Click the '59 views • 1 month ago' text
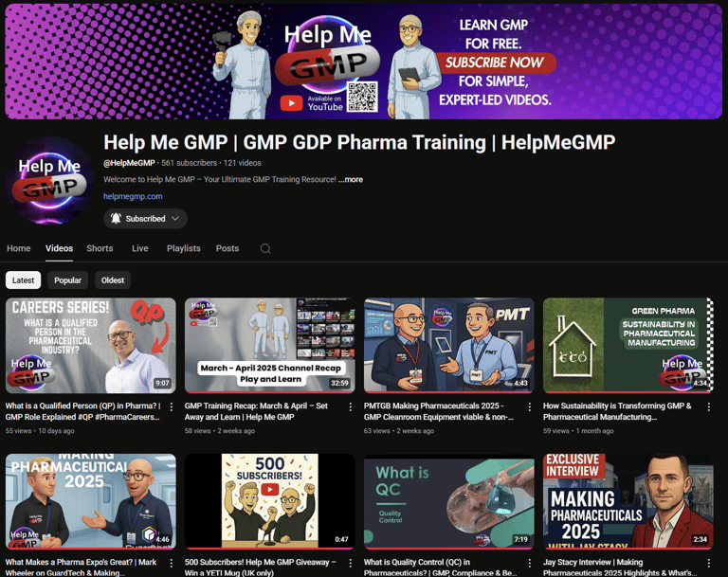The width and height of the screenshot is (728, 577). pos(578,431)
